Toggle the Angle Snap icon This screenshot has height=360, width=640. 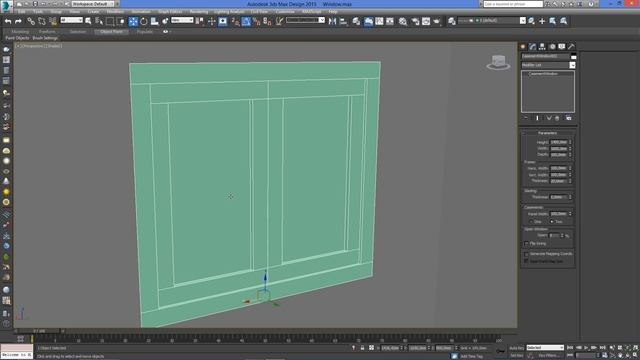246,21
